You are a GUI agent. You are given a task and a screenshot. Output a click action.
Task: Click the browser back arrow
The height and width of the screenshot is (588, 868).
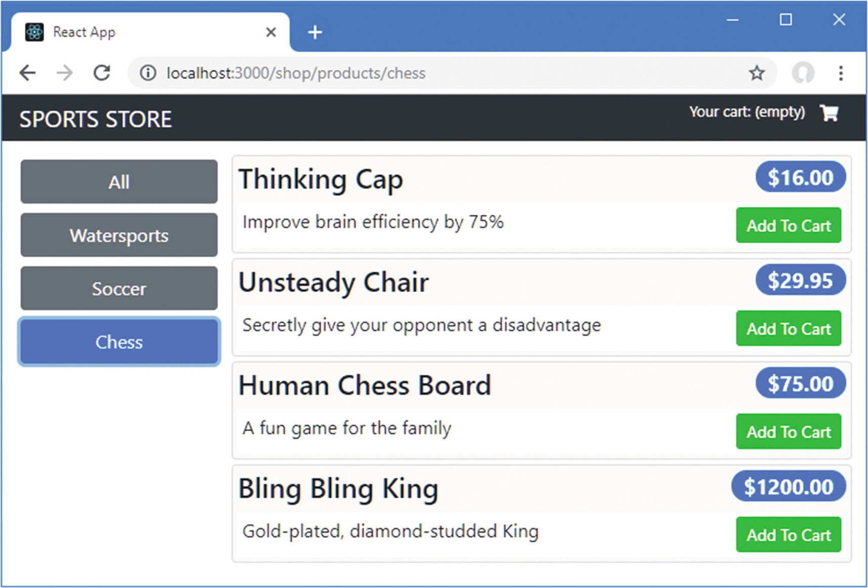pos(28,73)
